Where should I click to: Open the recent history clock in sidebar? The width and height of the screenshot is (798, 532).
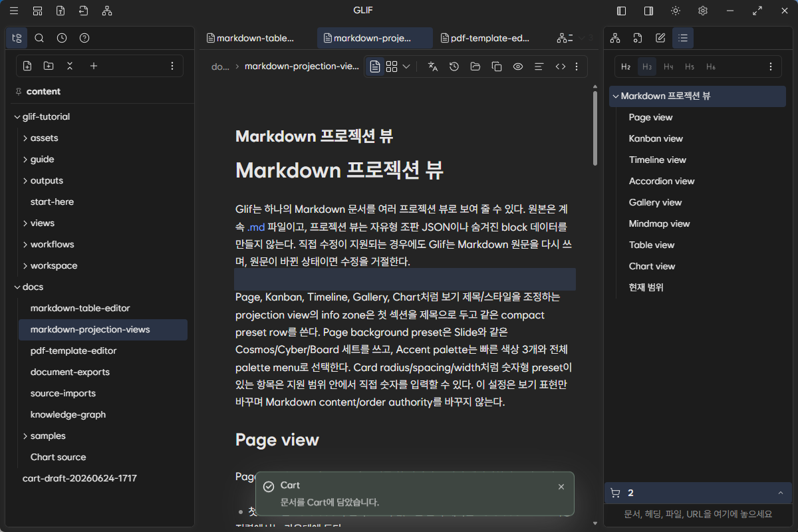pos(62,38)
